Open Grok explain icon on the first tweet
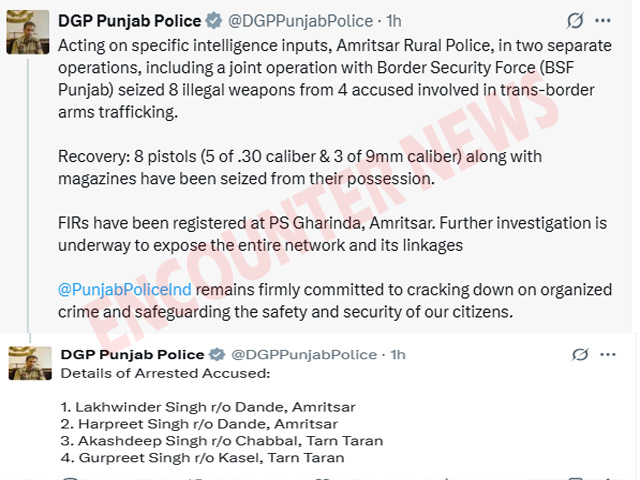This screenshot has width=640, height=480. [575, 21]
